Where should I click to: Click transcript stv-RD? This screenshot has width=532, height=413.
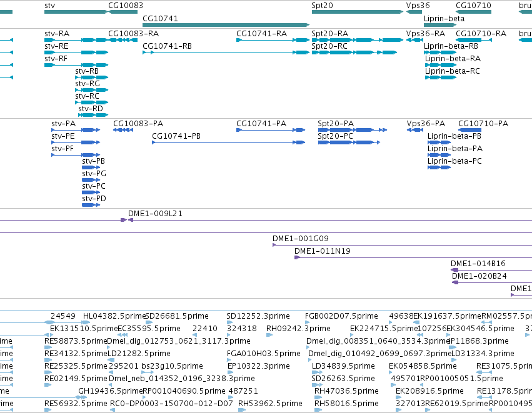point(93,115)
